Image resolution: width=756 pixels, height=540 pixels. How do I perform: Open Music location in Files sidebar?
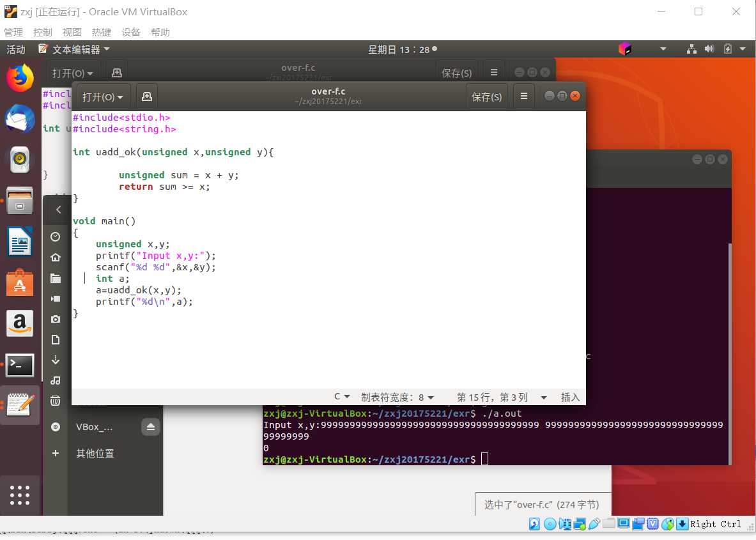point(56,381)
